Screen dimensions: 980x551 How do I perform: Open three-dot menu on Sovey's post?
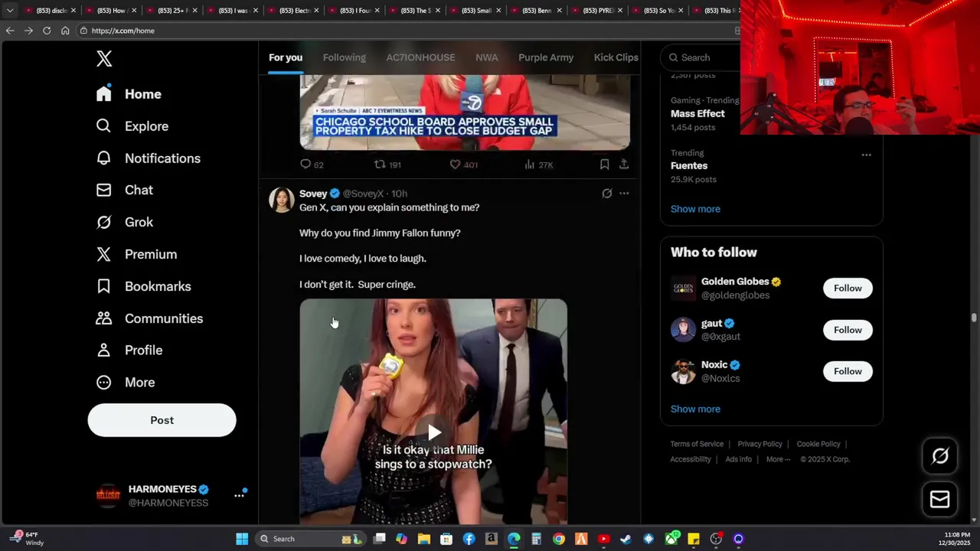click(624, 194)
